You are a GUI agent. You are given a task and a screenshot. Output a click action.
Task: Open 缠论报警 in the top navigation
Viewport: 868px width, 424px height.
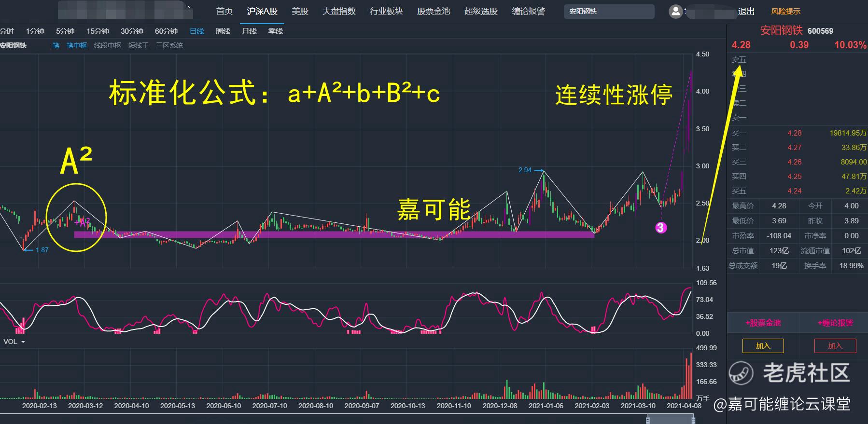pyautogui.click(x=528, y=11)
